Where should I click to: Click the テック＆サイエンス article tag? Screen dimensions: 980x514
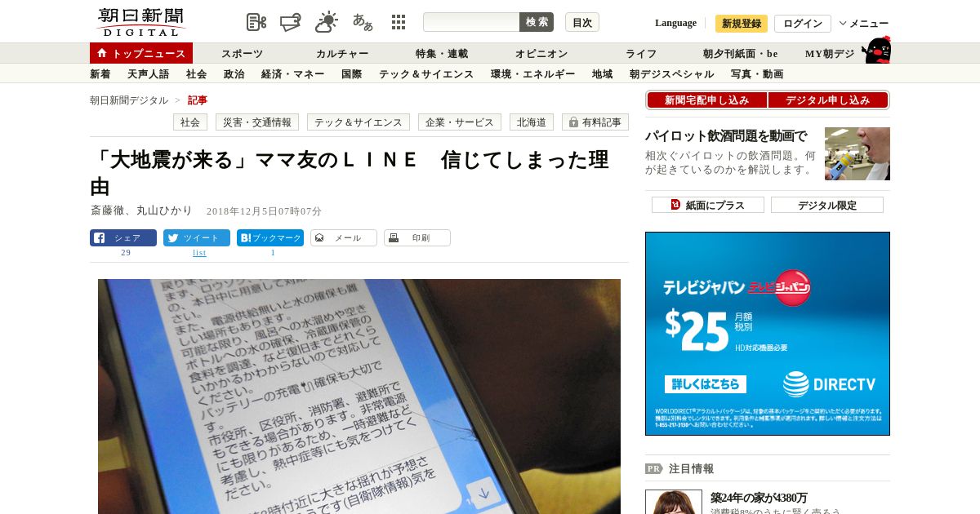coord(359,122)
